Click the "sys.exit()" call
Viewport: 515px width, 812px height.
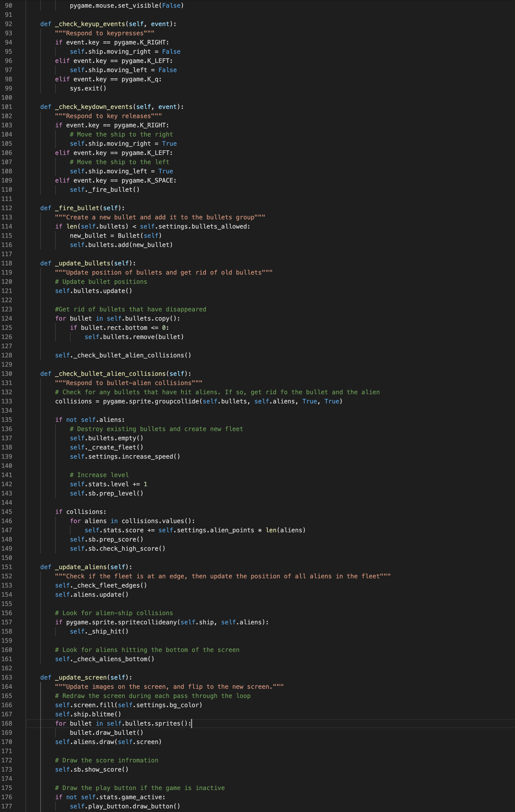click(x=88, y=88)
